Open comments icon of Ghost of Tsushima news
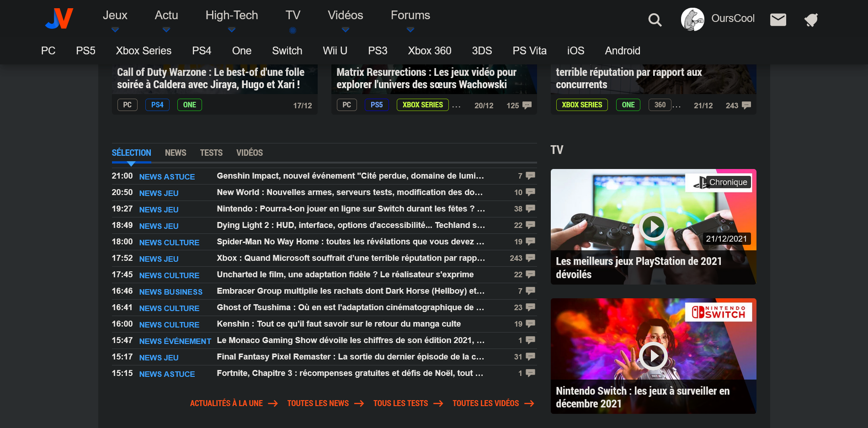 [x=530, y=307]
